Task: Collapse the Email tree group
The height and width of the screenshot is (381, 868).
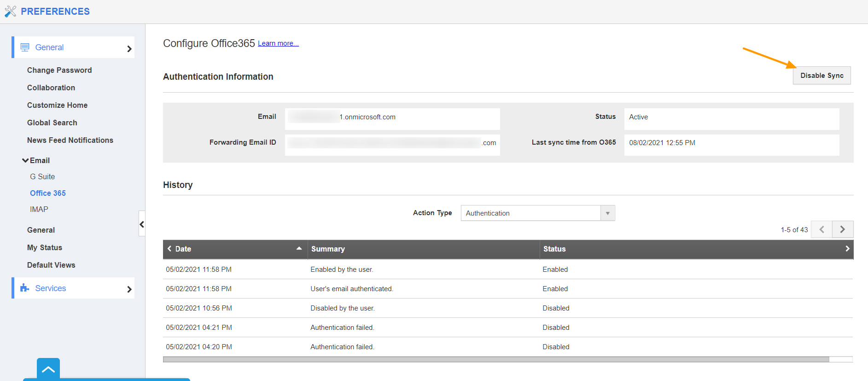Action: coord(25,160)
